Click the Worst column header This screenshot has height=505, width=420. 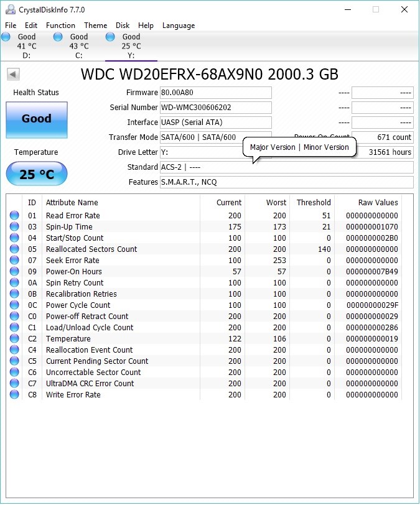click(267, 203)
